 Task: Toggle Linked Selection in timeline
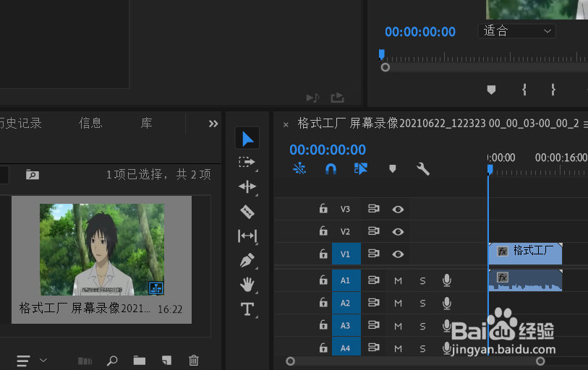[361, 168]
